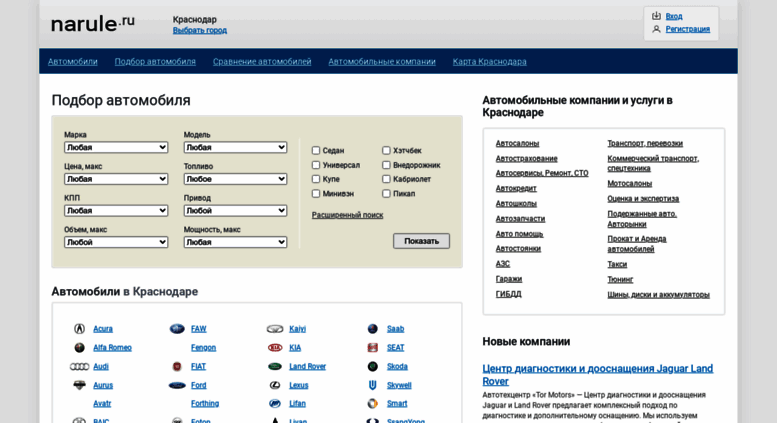Screen dimensions: 777x423
Task: Open the Мотосалоны link
Action: (630, 184)
